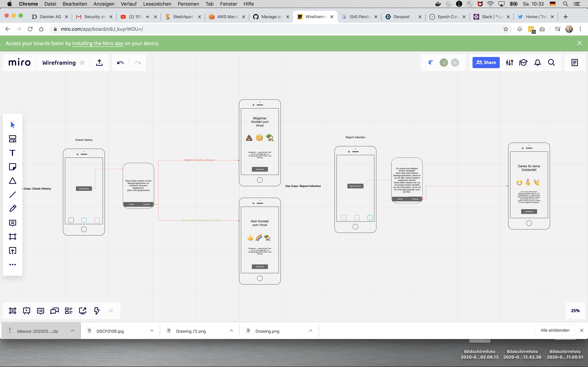Switch to the Devpost browser tab

(x=401, y=17)
